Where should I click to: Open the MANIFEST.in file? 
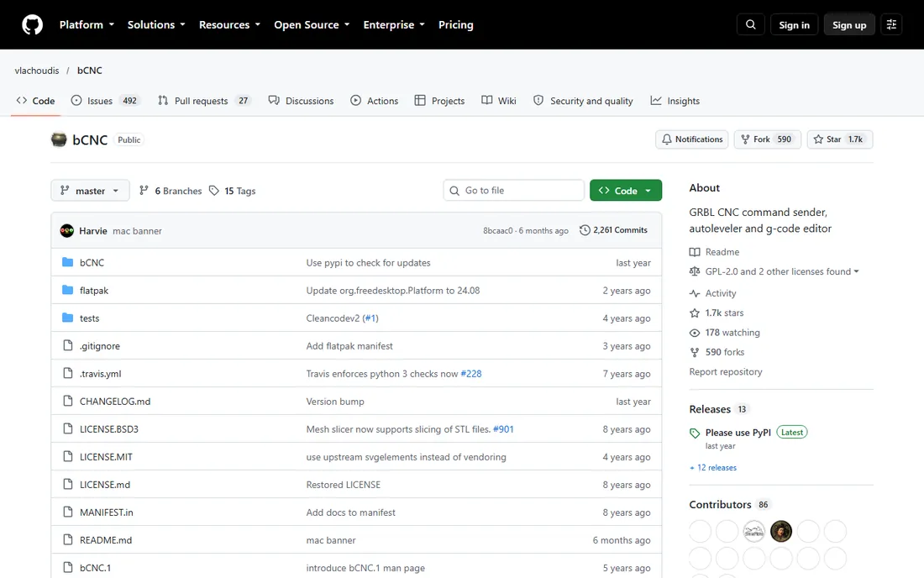coord(106,512)
